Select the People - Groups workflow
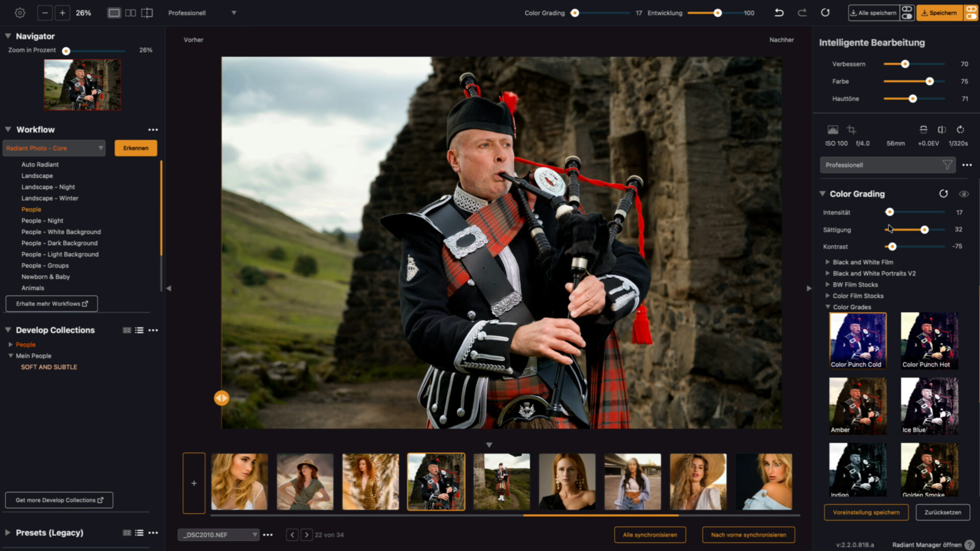The height and width of the screenshot is (551, 980). pos(45,265)
